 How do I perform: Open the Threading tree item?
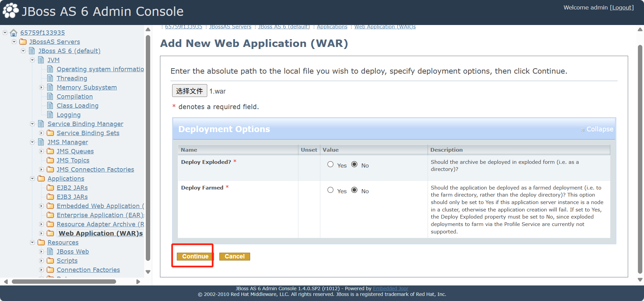[x=72, y=78]
